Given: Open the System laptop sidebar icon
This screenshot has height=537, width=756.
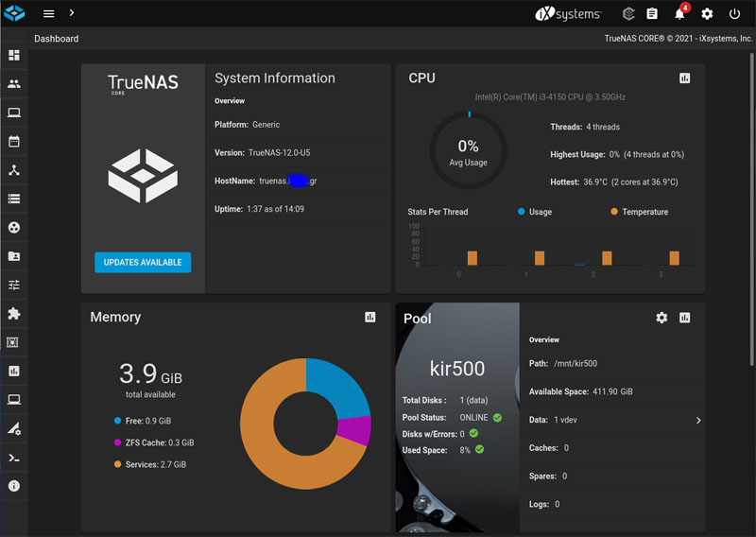Looking at the screenshot, I should pos(14,113).
